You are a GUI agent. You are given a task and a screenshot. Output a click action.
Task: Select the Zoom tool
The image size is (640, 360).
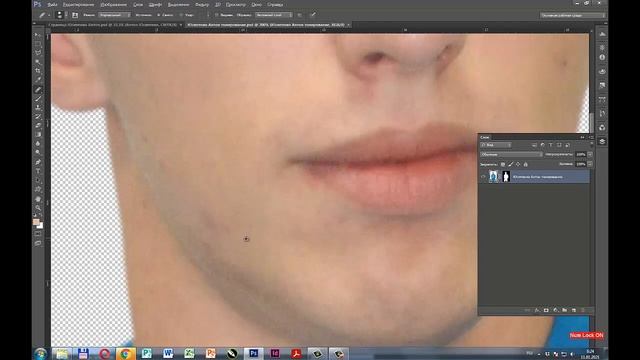38,208
